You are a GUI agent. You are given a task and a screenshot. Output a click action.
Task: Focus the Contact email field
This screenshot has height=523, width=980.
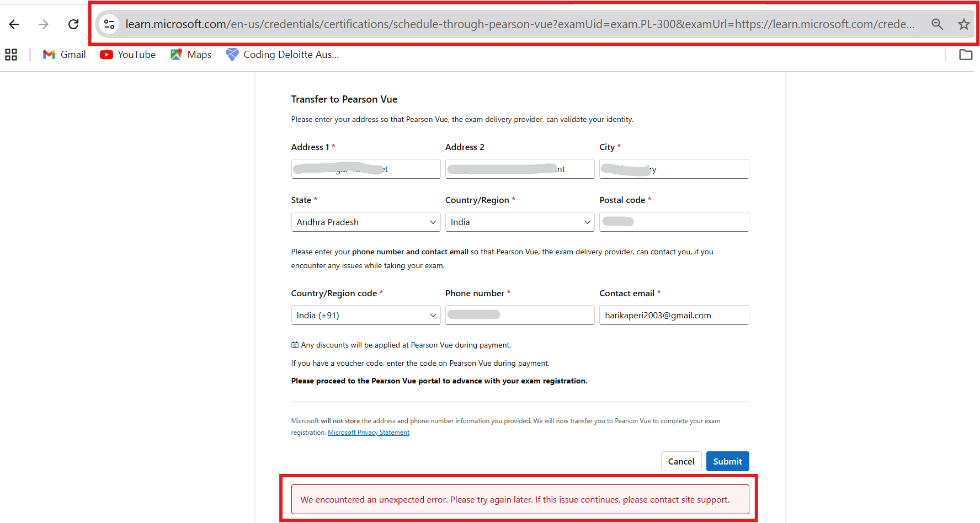674,315
